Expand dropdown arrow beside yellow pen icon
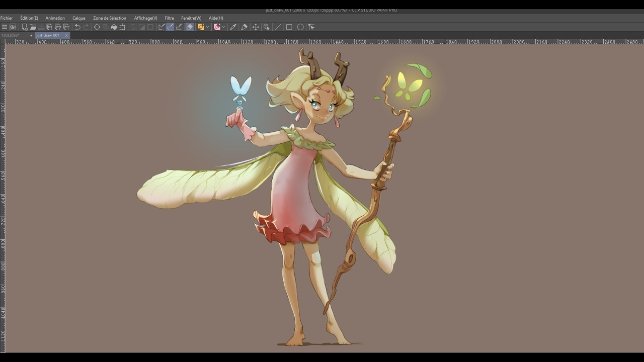 point(207,27)
